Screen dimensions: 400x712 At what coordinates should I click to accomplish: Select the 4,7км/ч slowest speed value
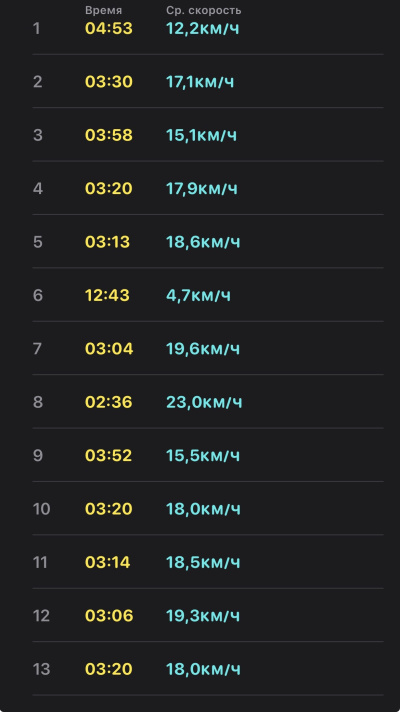pyautogui.click(x=198, y=296)
